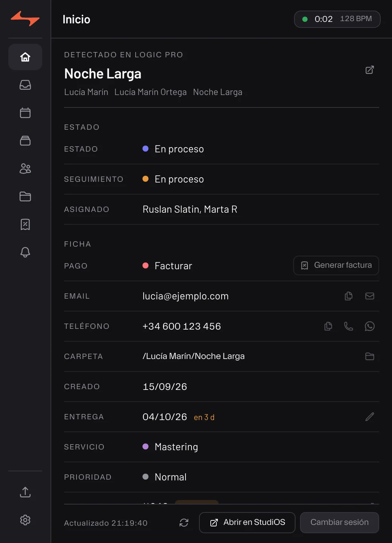Open the Servicio Mastering value
The image size is (392, 543).
pyautogui.click(x=170, y=447)
